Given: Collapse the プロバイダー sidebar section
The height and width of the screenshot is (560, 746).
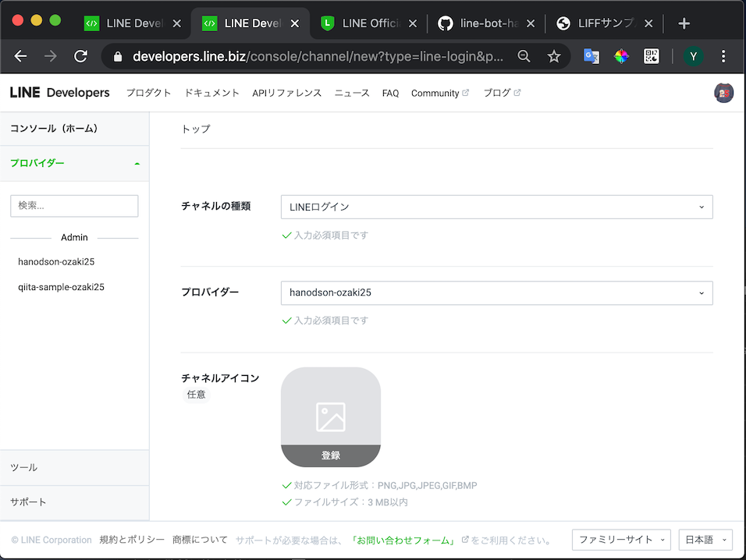Looking at the screenshot, I should pos(75,164).
